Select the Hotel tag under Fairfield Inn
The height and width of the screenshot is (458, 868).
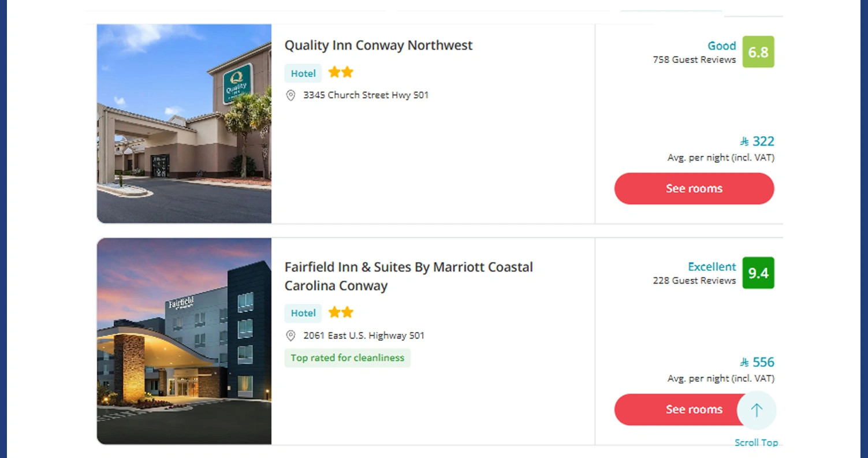click(x=303, y=313)
